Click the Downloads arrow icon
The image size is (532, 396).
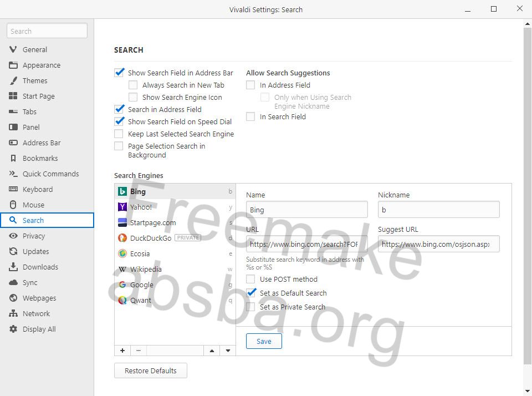click(x=13, y=267)
